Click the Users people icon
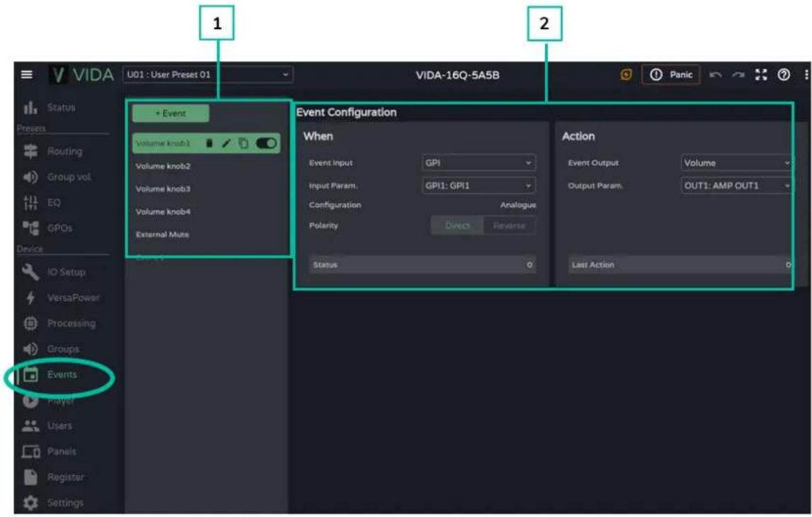 coord(30,426)
